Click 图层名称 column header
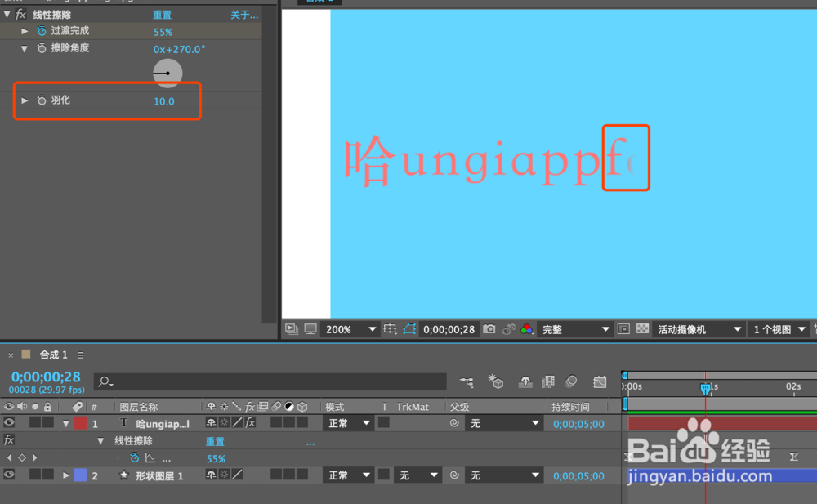 click(138, 407)
